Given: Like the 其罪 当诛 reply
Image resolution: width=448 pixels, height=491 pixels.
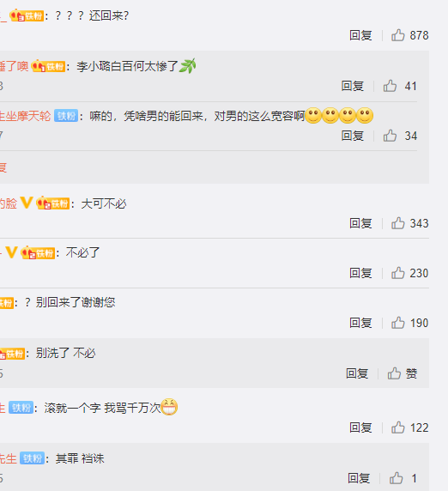Looking at the screenshot, I should click(396, 478).
